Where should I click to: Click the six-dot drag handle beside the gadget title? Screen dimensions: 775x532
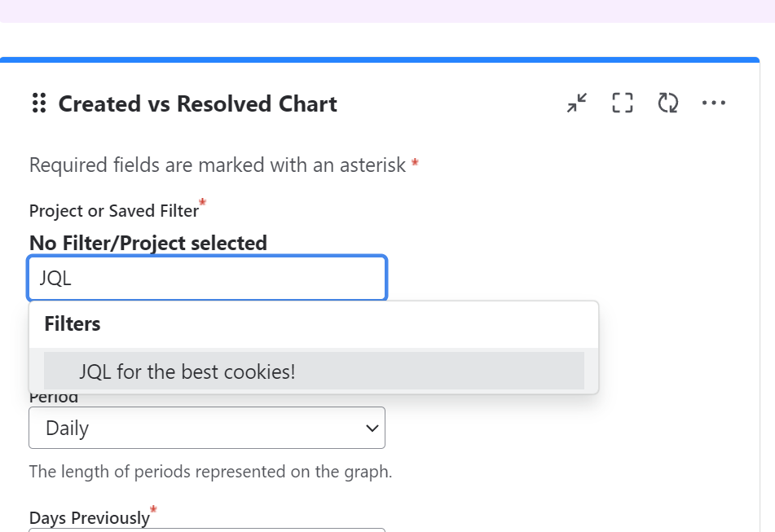[38, 103]
